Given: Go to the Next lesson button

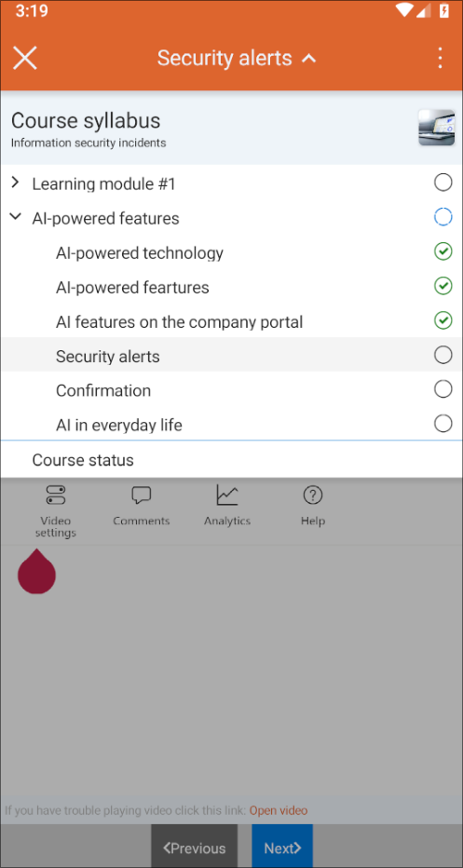Looking at the screenshot, I should pyautogui.click(x=282, y=847).
